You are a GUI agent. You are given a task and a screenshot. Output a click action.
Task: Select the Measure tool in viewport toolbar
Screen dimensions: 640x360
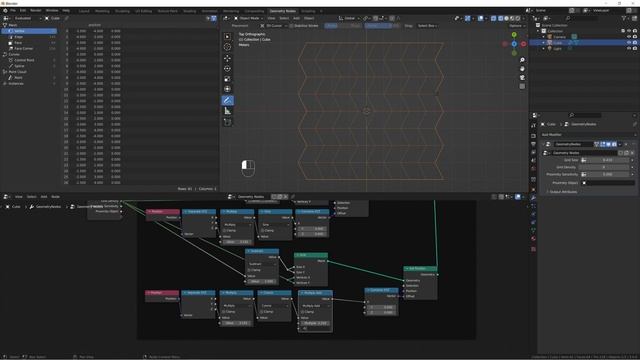tap(228, 111)
